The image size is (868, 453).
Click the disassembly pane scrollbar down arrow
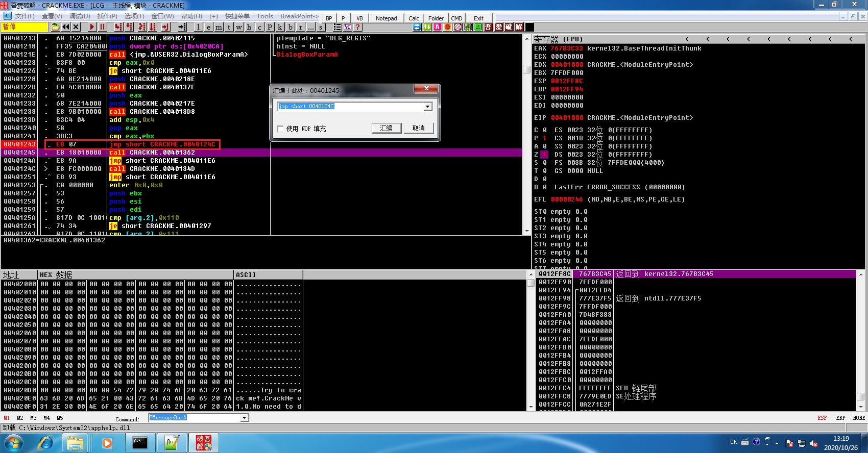(527, 231)
